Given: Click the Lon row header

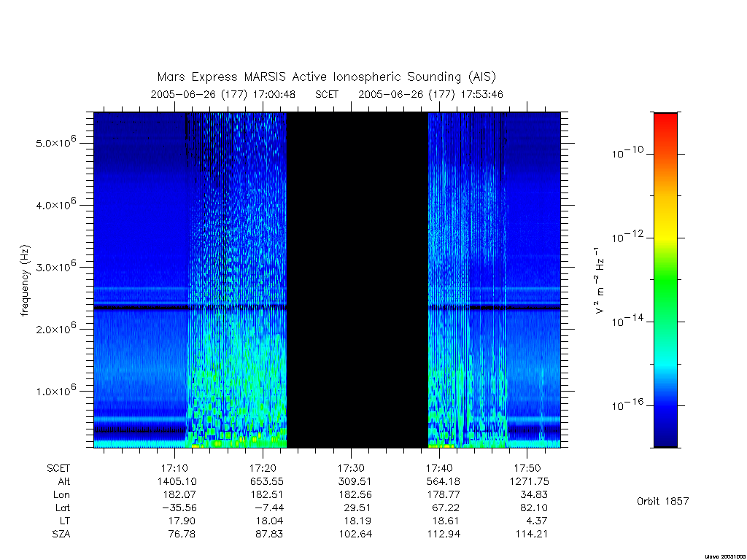Looking at the screenshot, I should coord(61,495).
